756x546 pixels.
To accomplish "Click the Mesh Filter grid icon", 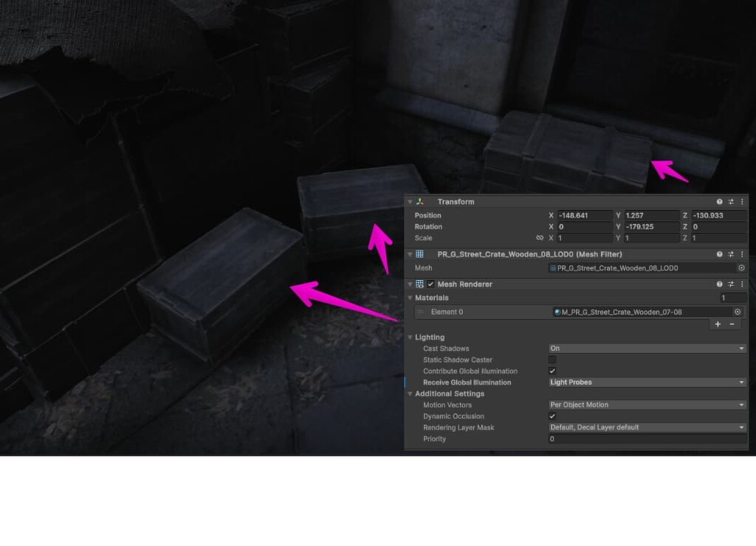I will click(x=418, y=253).
